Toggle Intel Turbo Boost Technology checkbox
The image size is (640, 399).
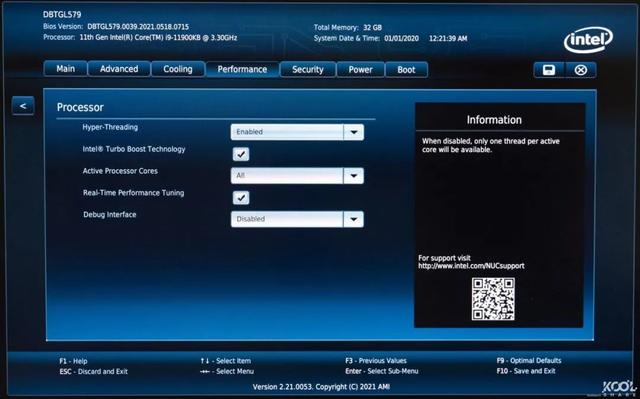241,154
